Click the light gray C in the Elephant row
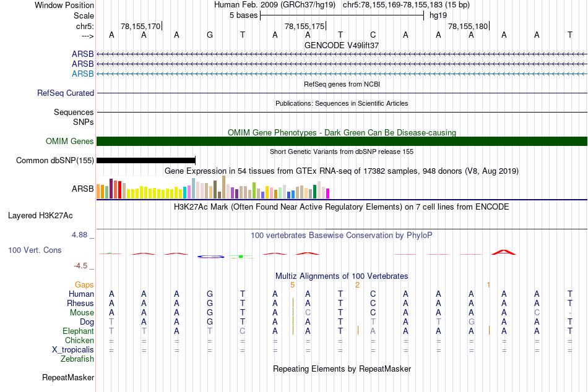 [242, 331]
